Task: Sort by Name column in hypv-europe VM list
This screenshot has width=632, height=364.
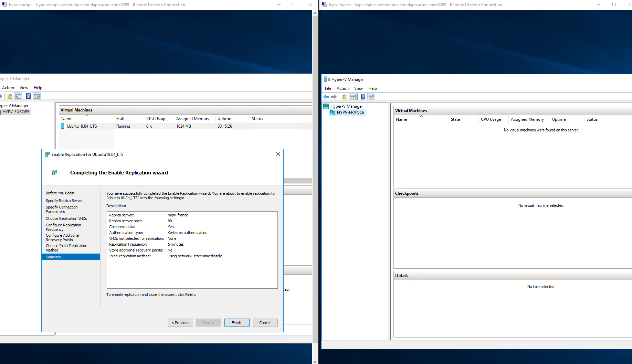Action: [x=86, y=119]
